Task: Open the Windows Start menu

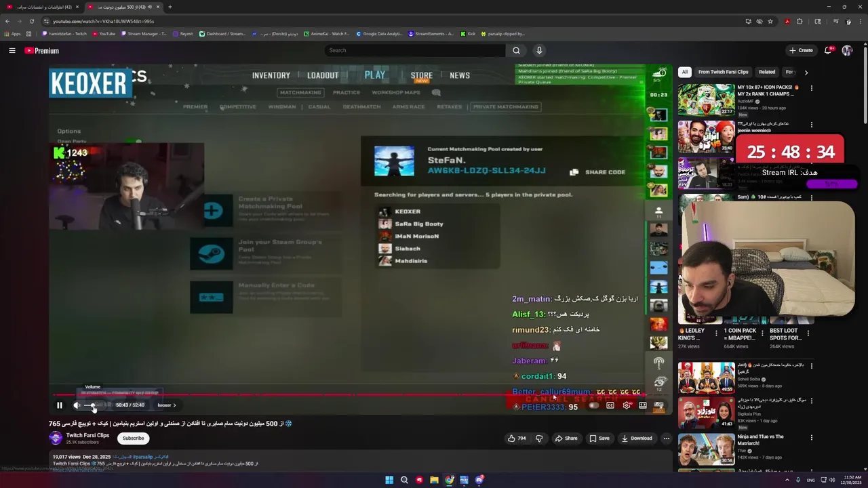Action: point(389,480)
